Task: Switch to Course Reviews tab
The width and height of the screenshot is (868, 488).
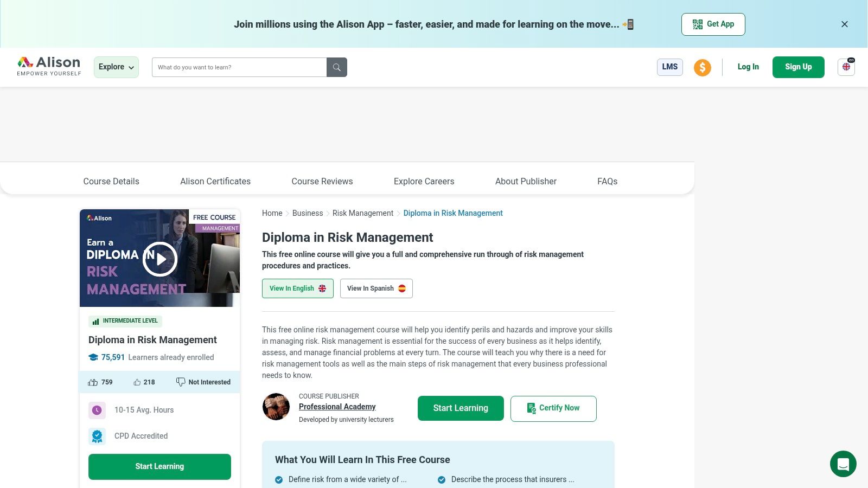Action: coord(322,182)
